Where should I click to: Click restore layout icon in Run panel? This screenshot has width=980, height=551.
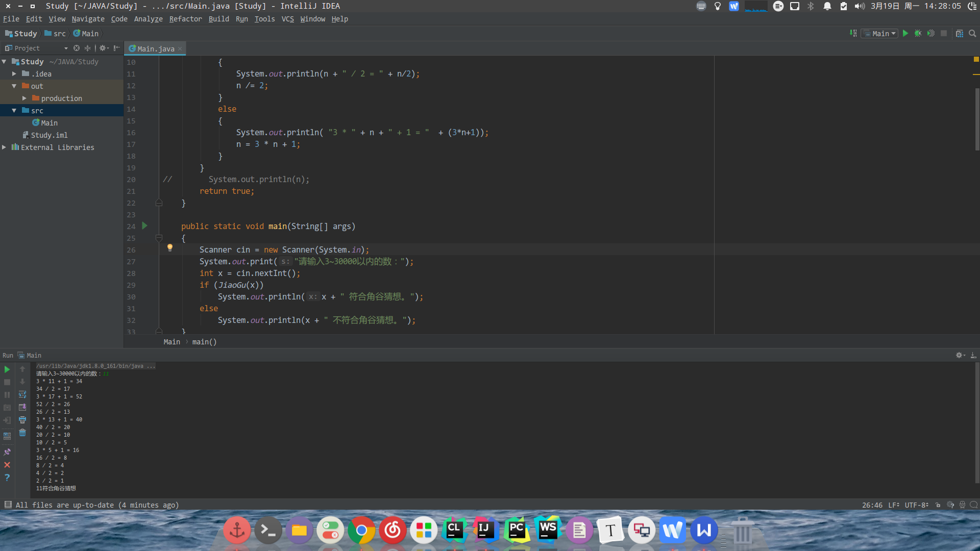click(7, 436)
